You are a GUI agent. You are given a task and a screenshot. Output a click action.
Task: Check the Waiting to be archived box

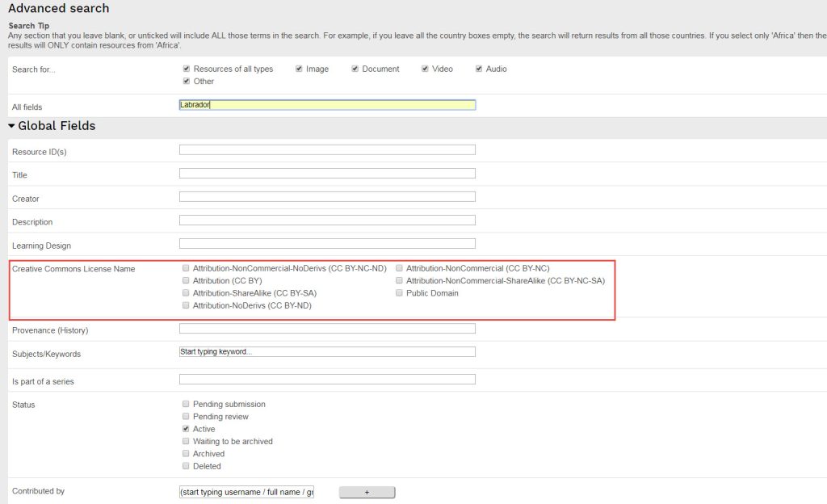186,441
